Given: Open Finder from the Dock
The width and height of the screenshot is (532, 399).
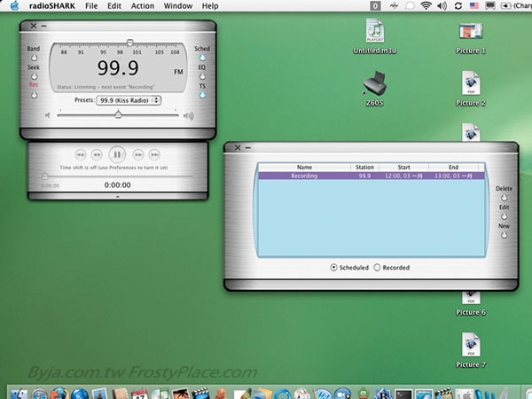Looking at the screenshot, I should (19, 394).
